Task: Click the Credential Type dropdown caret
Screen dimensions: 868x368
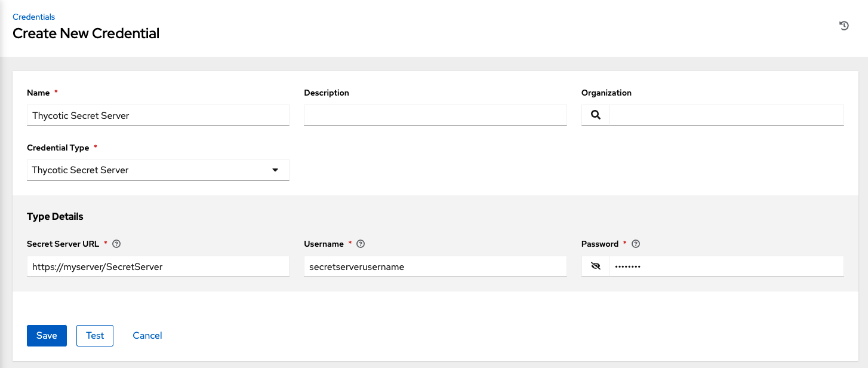Action: [275, 170]
